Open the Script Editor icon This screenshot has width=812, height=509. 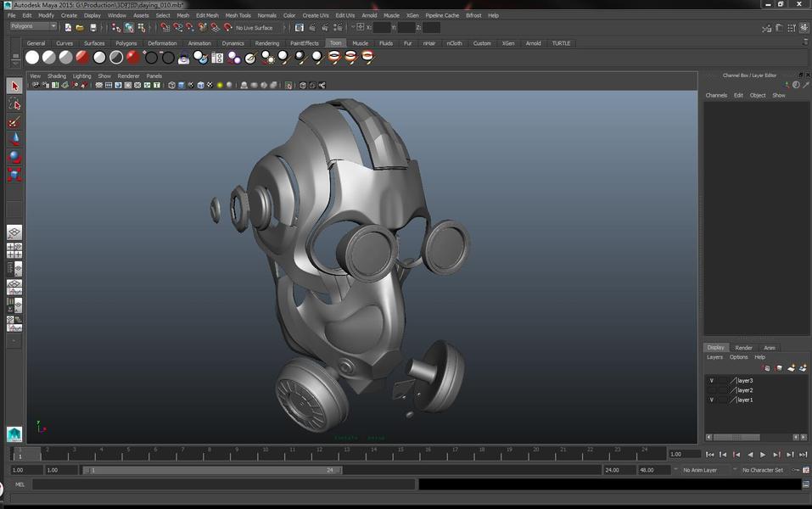(x=806, y=484)
